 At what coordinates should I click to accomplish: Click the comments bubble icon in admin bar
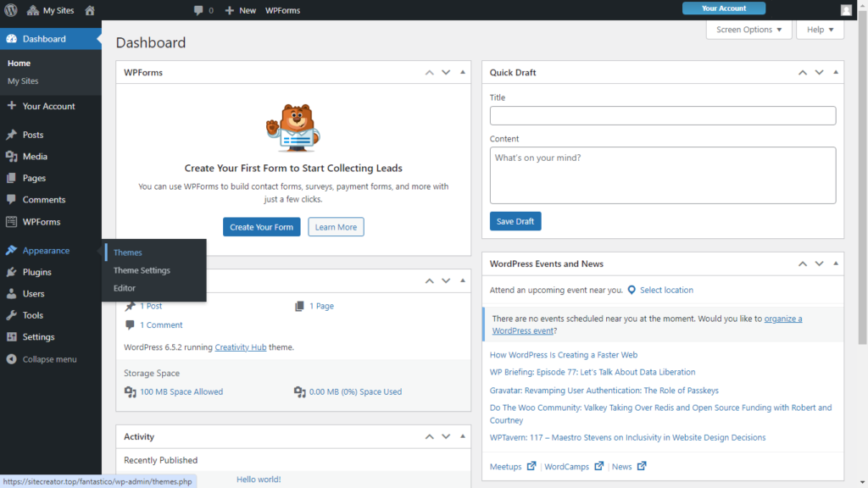[198, 10]
